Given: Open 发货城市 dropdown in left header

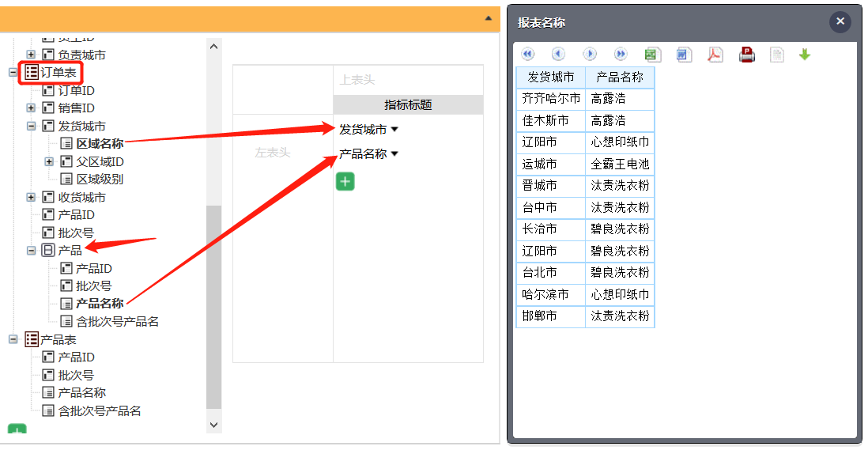Looking at the screenshot, I should [394, 130].
